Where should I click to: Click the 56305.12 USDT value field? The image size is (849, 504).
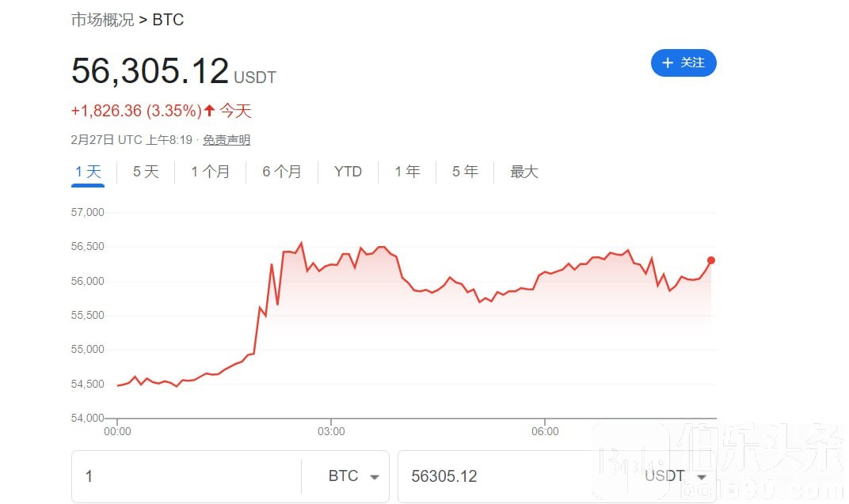coord(520,476)
